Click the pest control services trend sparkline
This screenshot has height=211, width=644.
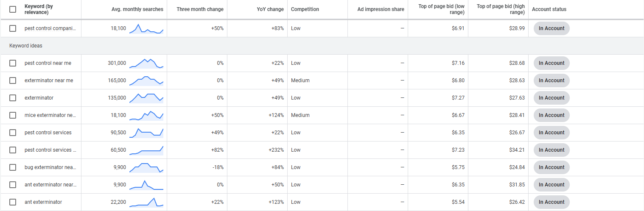click(x=146, y=133)
